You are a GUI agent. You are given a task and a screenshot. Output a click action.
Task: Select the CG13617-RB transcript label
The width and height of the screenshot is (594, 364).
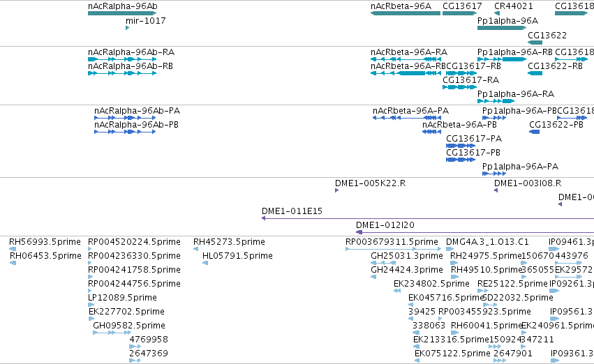[473, 66]
